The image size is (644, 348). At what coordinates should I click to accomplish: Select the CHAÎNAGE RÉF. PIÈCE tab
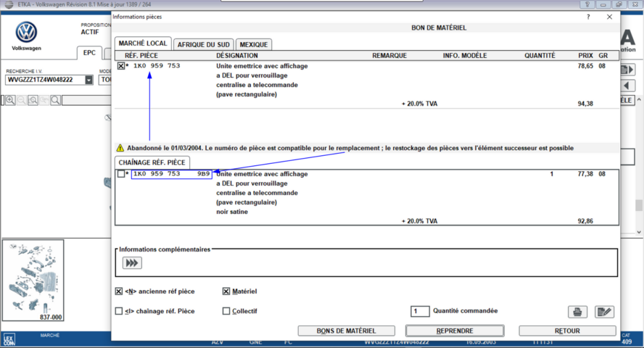pos(152,162)
